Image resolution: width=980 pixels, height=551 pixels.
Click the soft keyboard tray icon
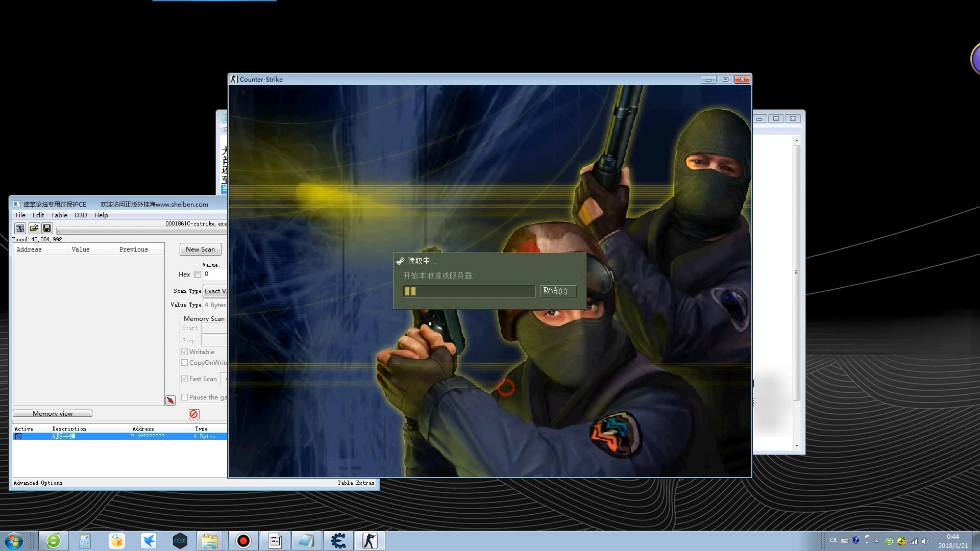point(845,540)
